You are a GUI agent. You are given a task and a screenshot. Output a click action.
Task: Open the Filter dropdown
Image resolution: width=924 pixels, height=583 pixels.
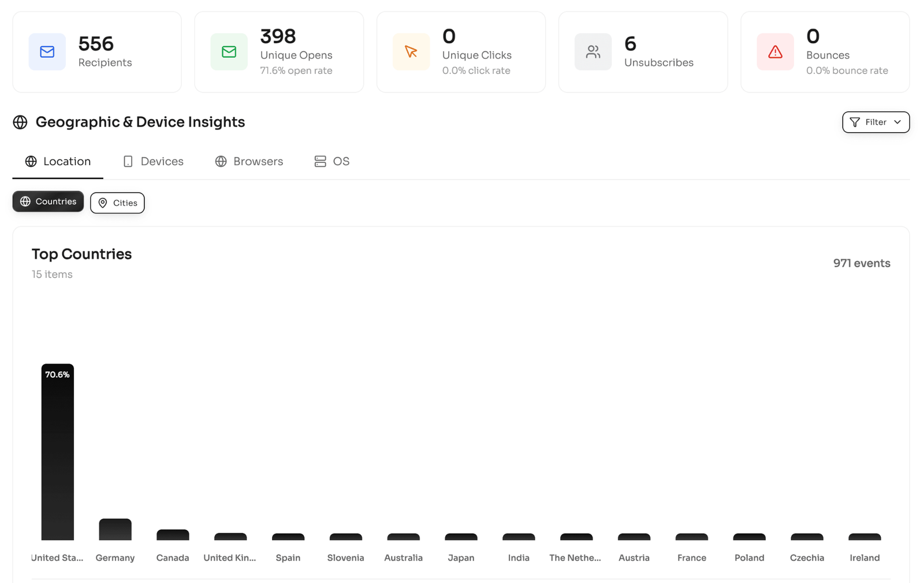point(875,122)
